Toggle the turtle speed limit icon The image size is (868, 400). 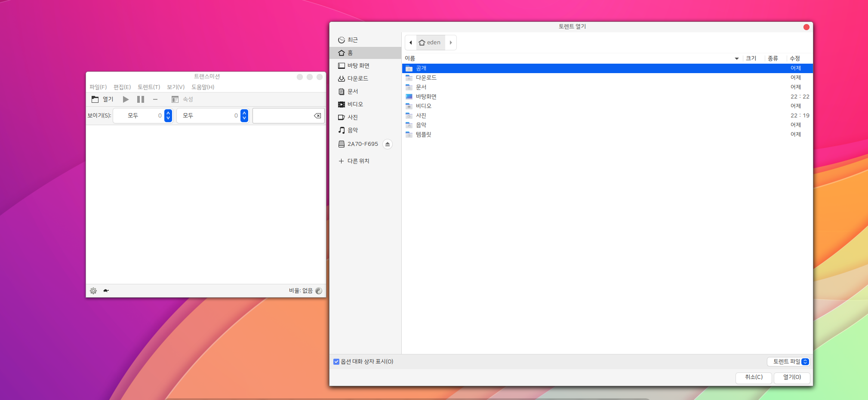[106, 291]
